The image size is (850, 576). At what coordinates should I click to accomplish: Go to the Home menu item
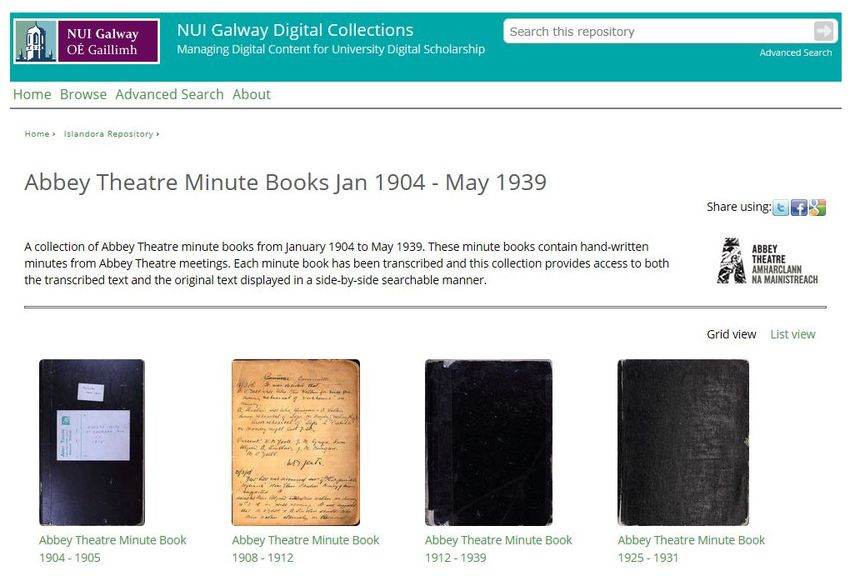32,94
